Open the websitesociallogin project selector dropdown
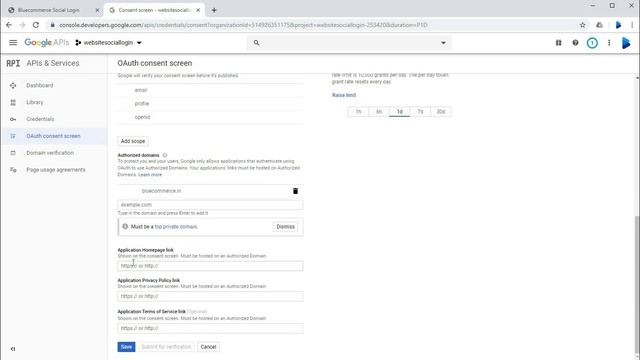This screenshot has width=640, height=360. pyautogui.click(x=108, y=42)
